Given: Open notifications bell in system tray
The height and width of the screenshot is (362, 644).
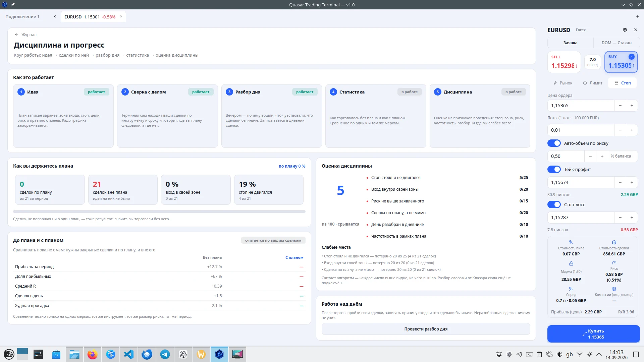Looking at the screenshot, I should coord(499,354).
